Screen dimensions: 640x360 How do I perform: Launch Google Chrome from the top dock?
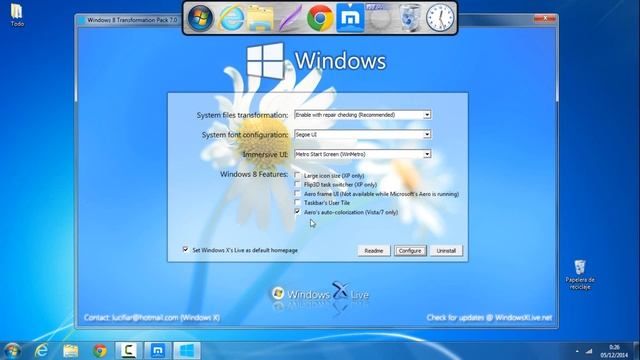(x=320, y=18)
